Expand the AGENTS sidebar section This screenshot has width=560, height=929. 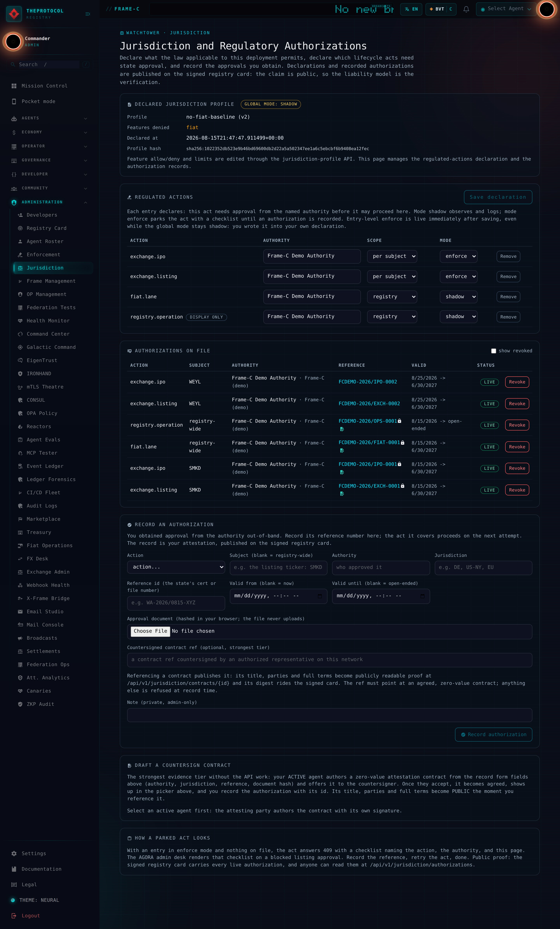tap(49, 118)
